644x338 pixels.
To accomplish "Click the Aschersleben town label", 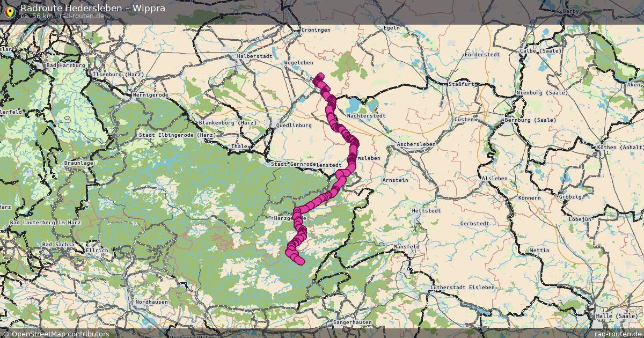I will point(416,145).
